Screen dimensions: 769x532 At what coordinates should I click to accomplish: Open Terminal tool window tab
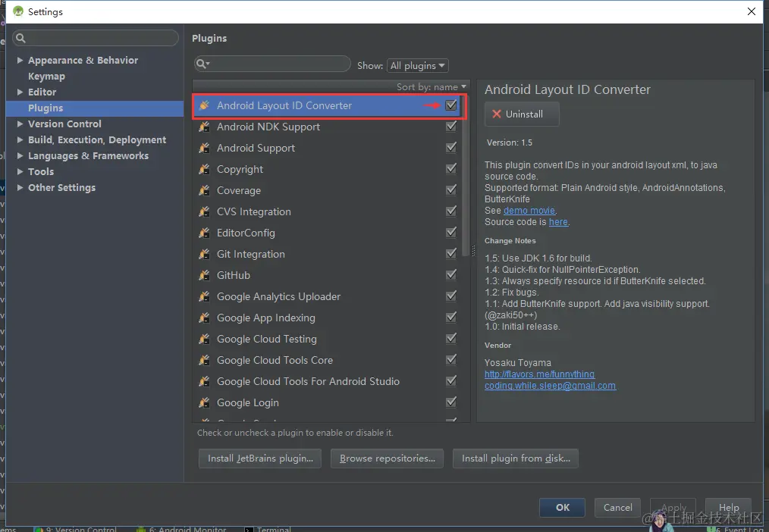268,528
